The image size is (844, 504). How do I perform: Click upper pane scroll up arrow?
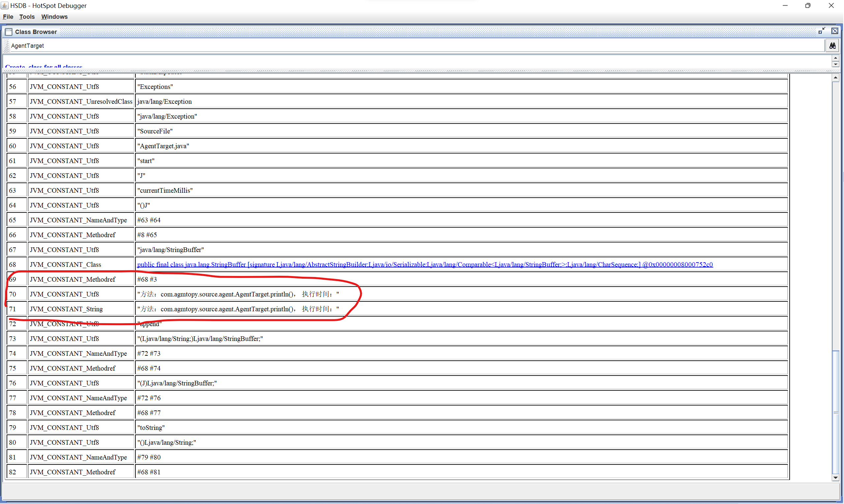pyautogui.click(x=835, y=58)
